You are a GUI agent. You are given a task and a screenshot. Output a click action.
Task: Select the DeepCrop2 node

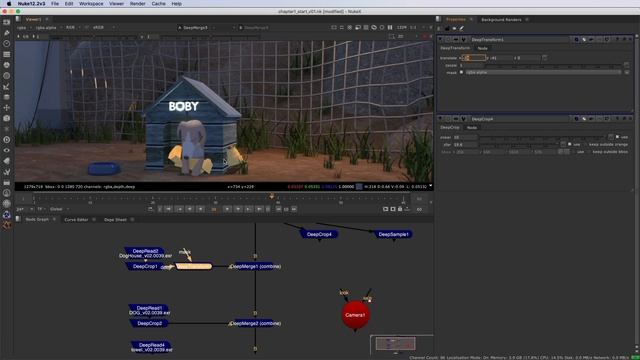pos(149,323)
